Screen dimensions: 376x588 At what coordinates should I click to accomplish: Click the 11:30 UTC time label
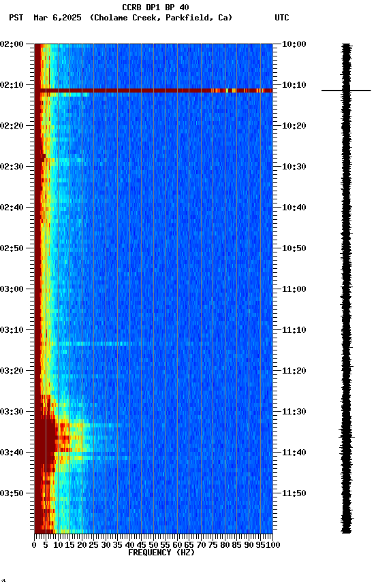pyautogui.click(x=294, y=412)
